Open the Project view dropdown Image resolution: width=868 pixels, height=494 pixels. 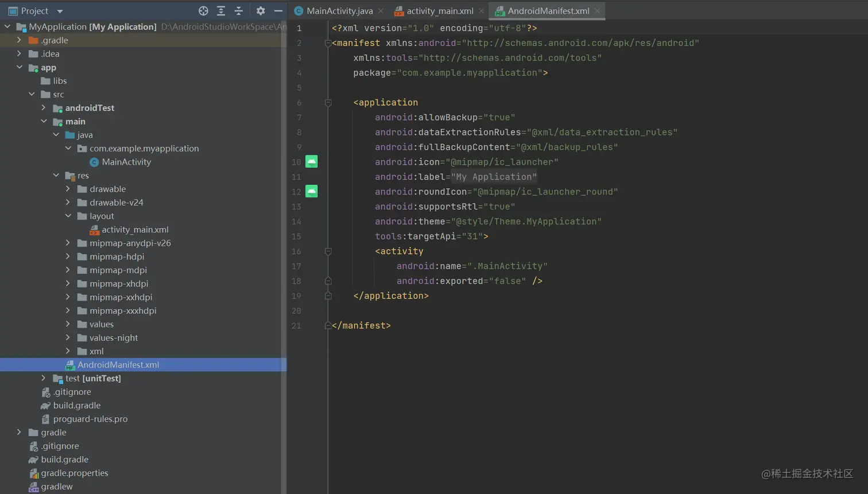(x=60, y=11)
